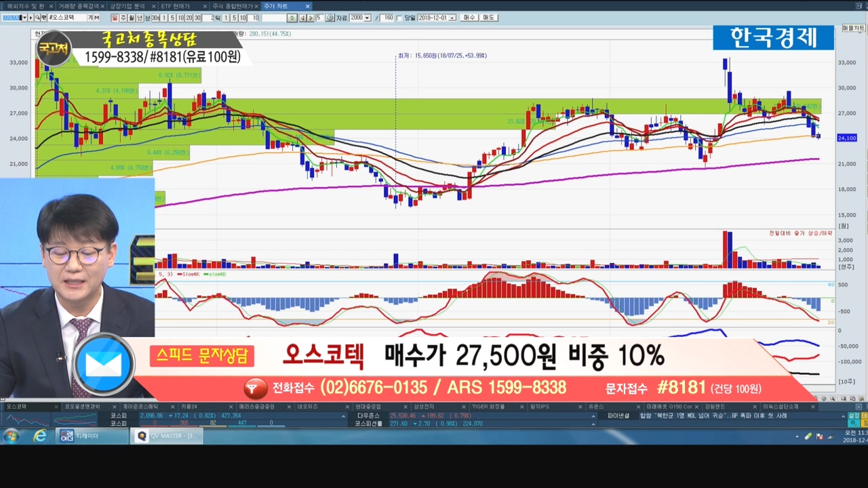Click the left arrow scroll chart icon

coord(302,18)
